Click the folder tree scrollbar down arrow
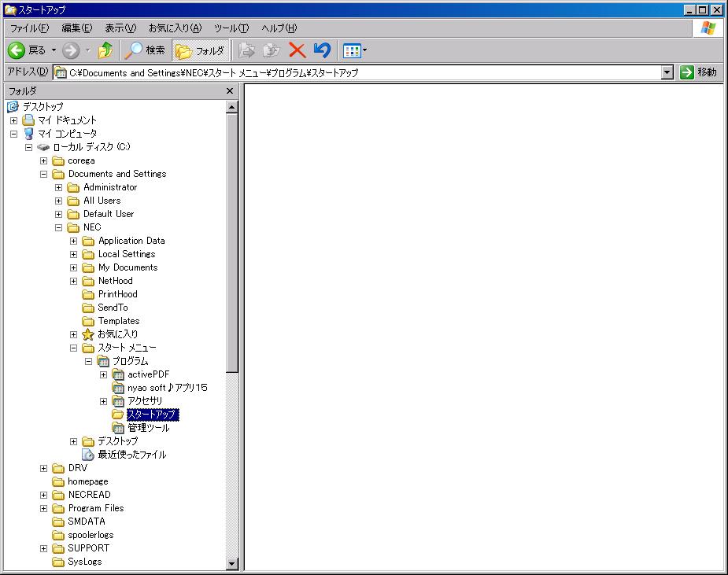The image size is (728, 575). [232, 563]
